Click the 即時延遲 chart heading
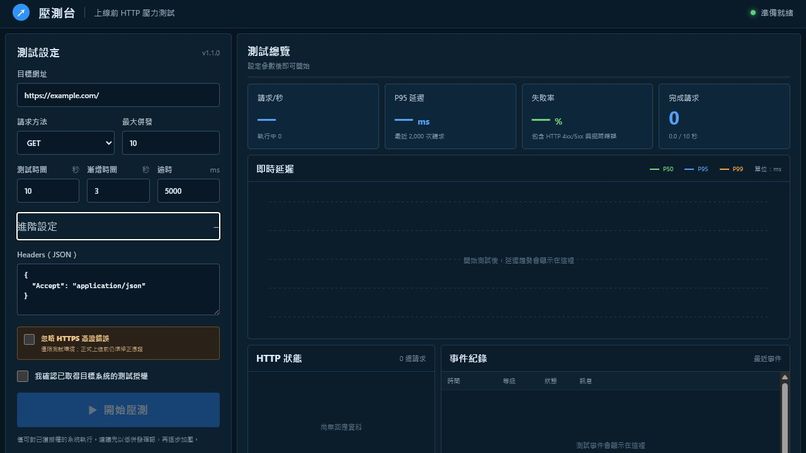The image size is (806, 453). 275,169
